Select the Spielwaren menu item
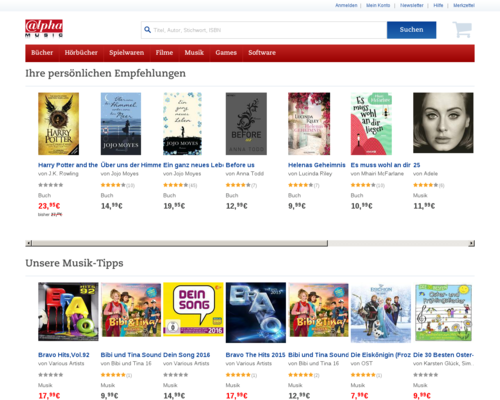The height and width of the screenshot is (400, 500). (126, 53)
